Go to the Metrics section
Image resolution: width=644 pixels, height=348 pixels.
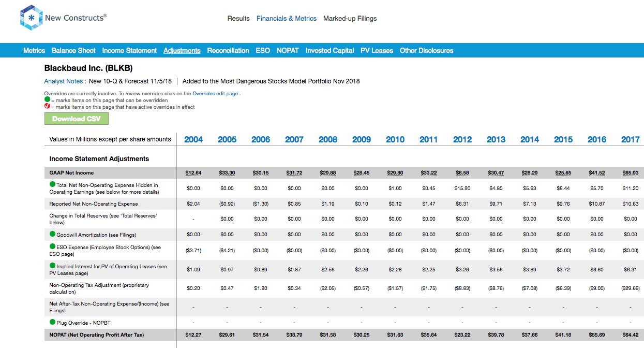[34, 51]
